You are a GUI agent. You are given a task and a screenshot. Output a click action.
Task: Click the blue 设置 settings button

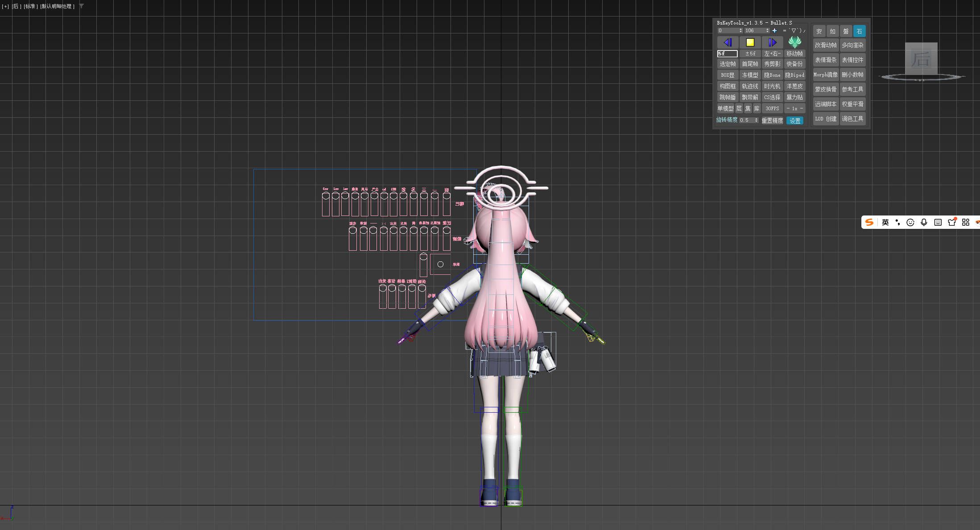tap(795, 120)
